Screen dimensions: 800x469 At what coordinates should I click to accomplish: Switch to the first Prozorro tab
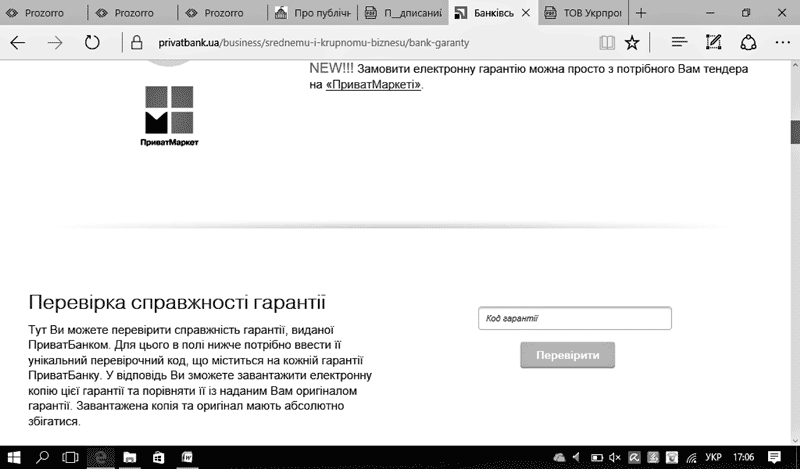44,14
